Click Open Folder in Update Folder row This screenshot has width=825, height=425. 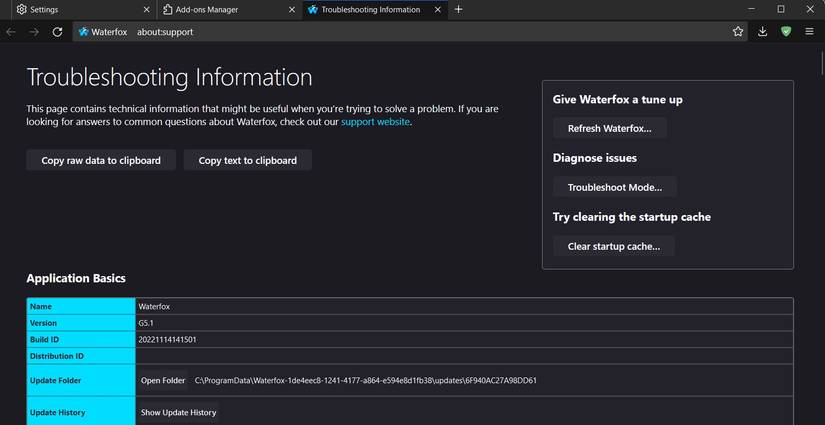163,380
